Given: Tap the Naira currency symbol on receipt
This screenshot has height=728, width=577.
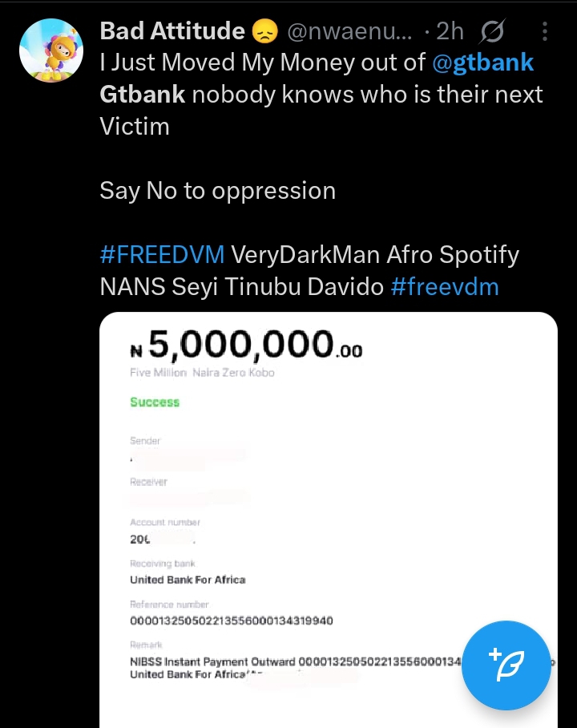Looking at the screenshot, I should (136, 350).
